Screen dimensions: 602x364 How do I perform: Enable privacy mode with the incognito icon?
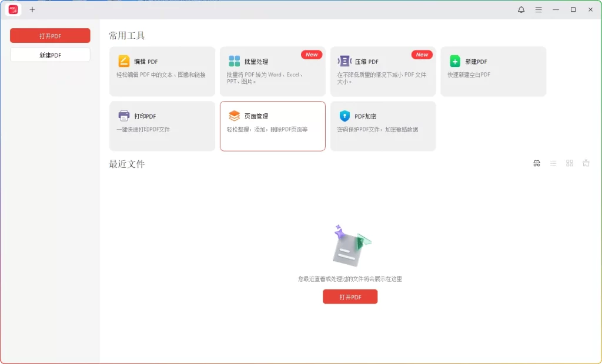[x=537, y=163]
